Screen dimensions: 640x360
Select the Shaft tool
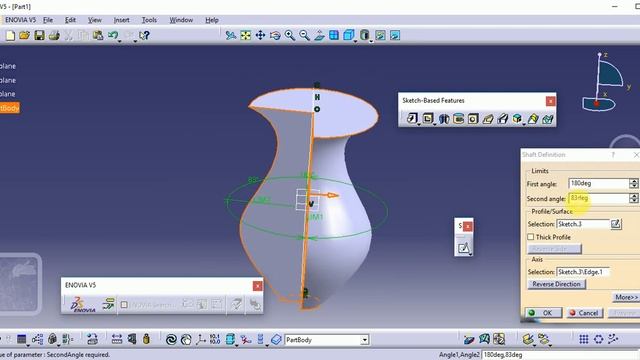coord(444,119)
